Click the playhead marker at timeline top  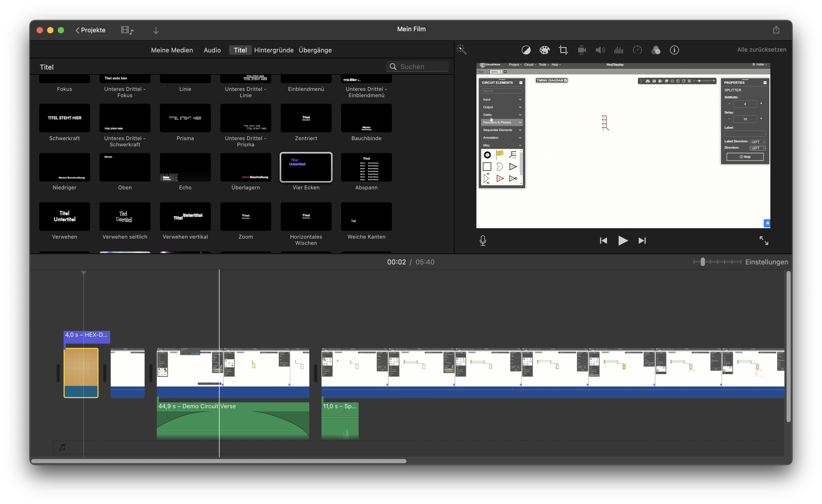pyautogui.click(x=83, y=273)
